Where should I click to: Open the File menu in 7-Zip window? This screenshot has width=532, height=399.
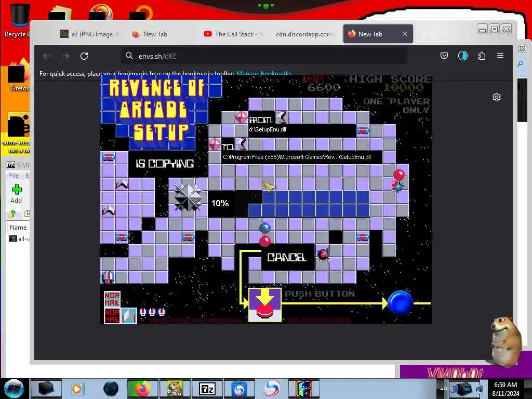(x=14, y=176)
